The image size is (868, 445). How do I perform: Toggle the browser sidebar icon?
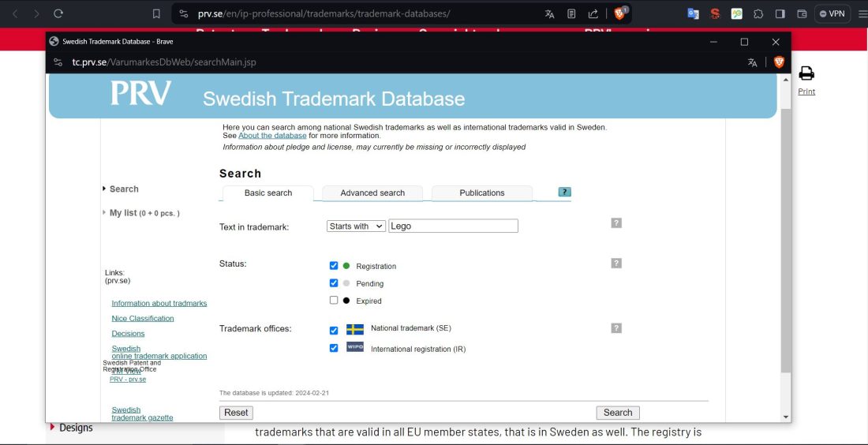point(780,14)
